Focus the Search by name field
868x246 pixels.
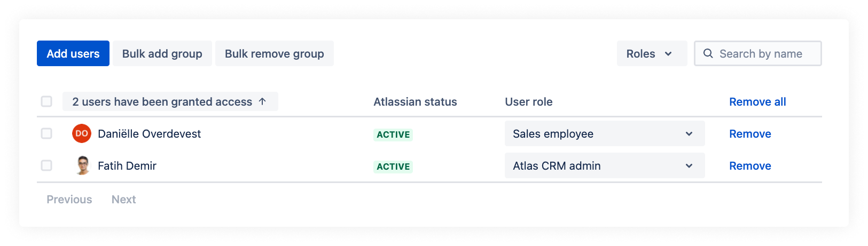[764, 53]
